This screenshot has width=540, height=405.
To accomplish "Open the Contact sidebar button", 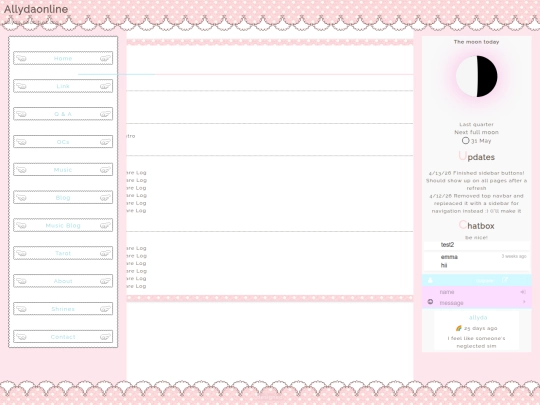I will click(63, 337).
